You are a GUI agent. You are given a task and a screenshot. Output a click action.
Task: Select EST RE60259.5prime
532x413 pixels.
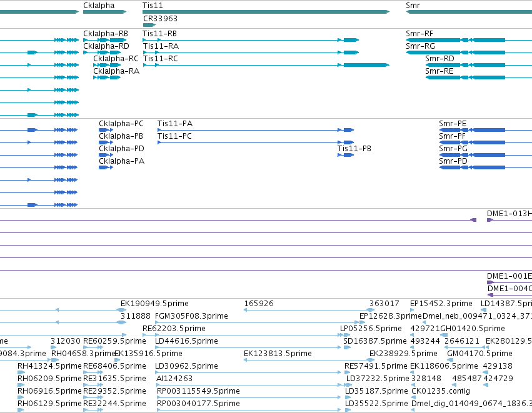114,341
